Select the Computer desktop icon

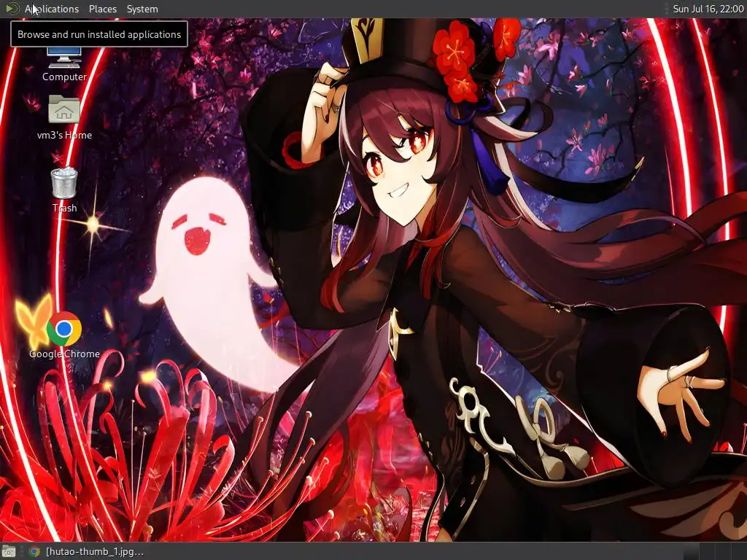64,64
